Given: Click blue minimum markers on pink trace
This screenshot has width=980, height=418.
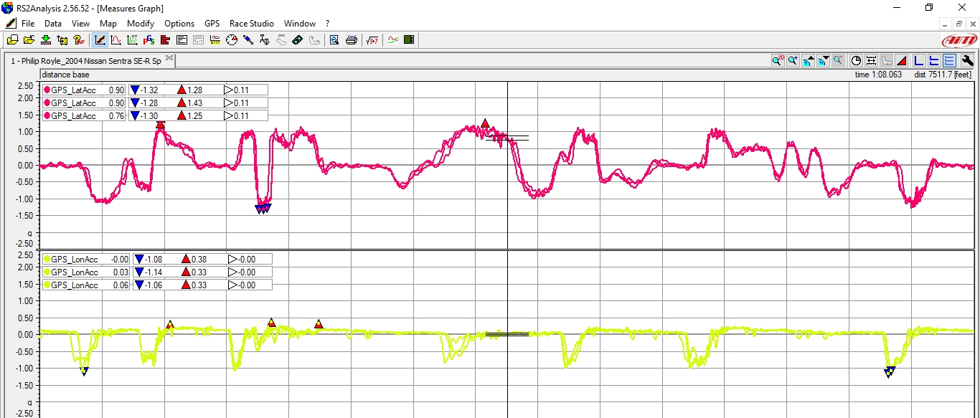Looking at the screenshot, I should pyautogui.click(x=263, y=209).
